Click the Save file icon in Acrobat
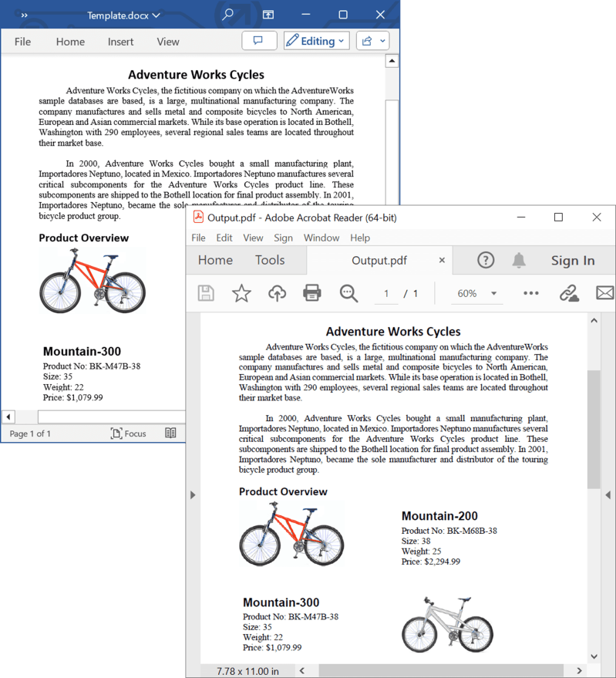The image size is (616, 678). coord(206,293)
